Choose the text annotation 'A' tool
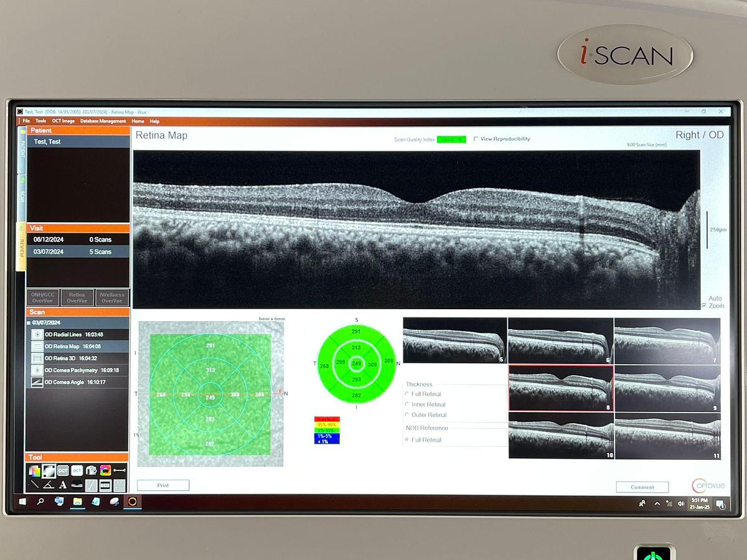The image size is (747, 560). coord(63,485)
